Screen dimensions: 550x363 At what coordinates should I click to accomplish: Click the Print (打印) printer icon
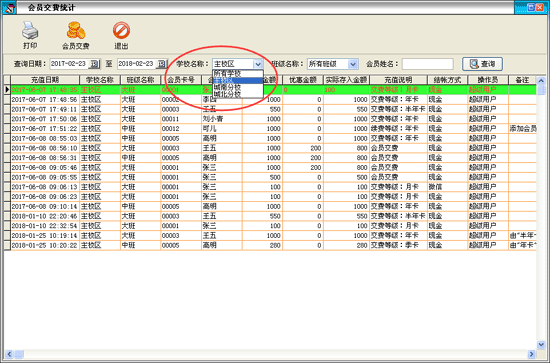[30, 31]
